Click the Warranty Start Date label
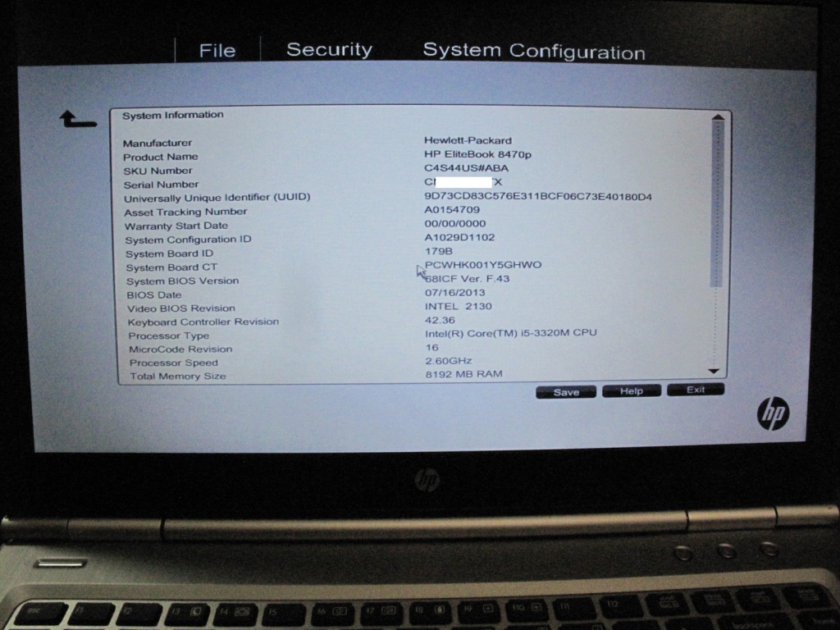The image size is (840, 630). click(176, 226)
